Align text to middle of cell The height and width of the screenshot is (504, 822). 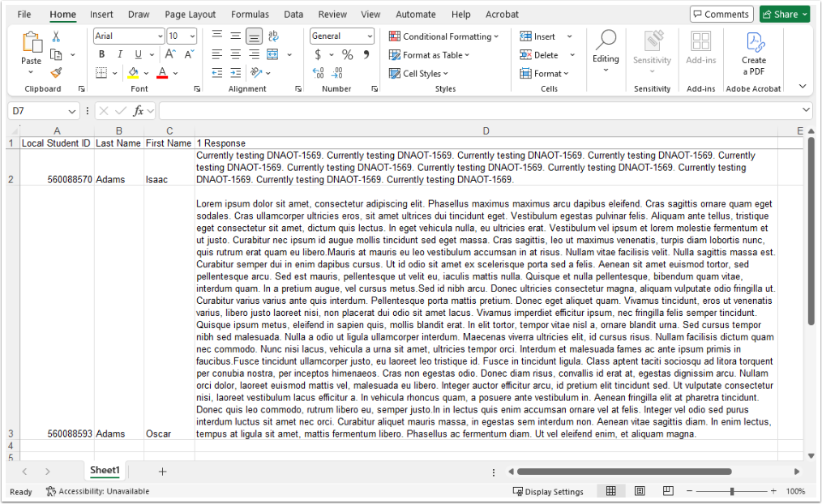tap(235, 36)
